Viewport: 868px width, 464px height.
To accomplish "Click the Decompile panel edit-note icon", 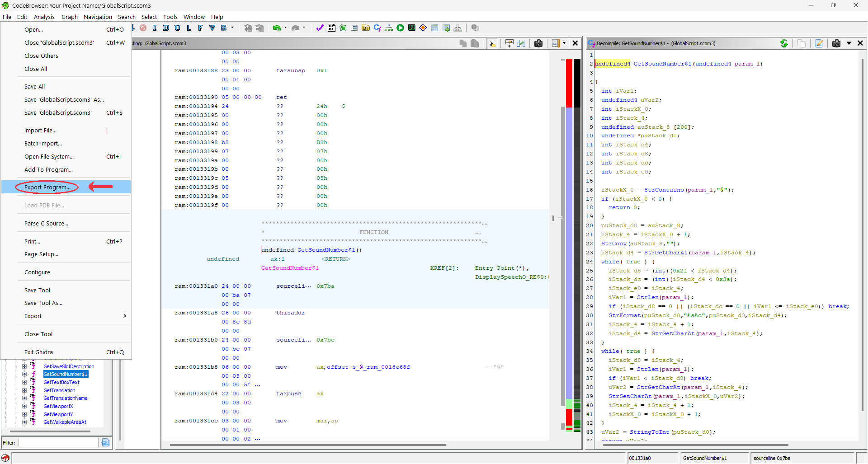I will pyautogui.click(x=819, y=43).
